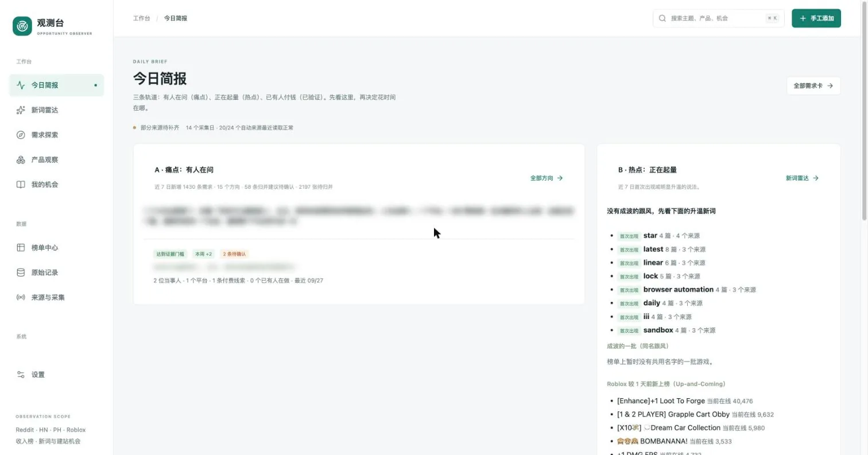Click the new word star

(650, 236)
